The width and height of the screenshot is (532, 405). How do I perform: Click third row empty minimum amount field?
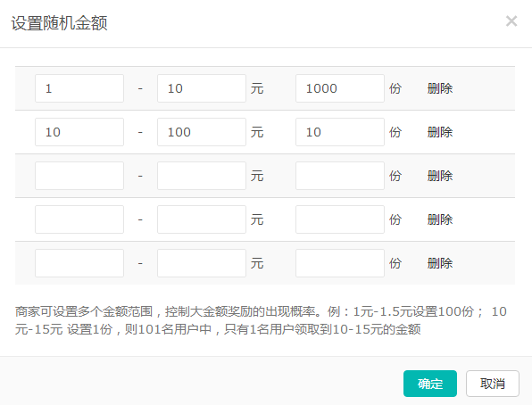[x=79, y=176]
